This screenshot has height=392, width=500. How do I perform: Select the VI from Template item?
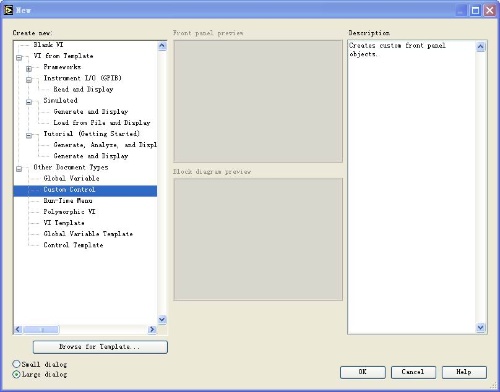(63, 56)
